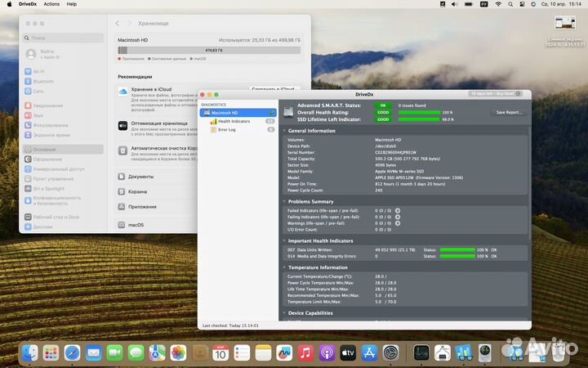The height and width of the screenshot is (368, 588).
Task: Collapse the Important Health Indicators section
Action: [284, 240]
